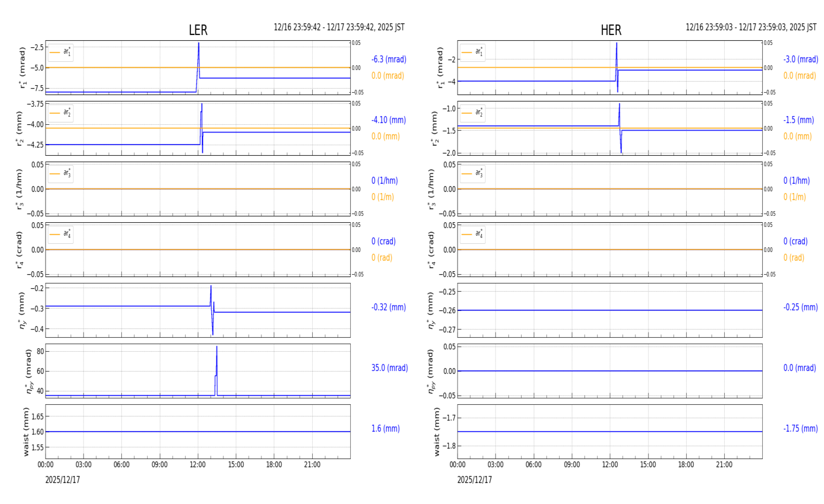Click the 35.0 (mrad) LER value label
This screenshot has width=824, height=504.
coord(389,368)
